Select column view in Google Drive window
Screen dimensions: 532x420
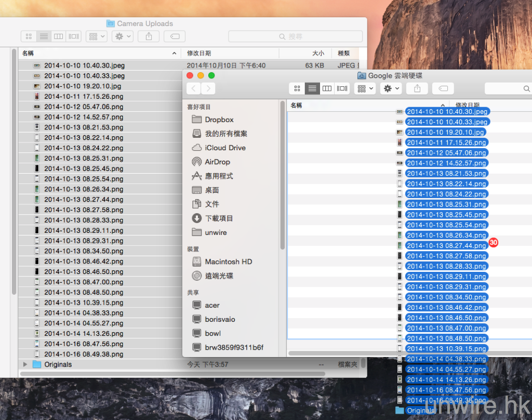pos(327,88)
